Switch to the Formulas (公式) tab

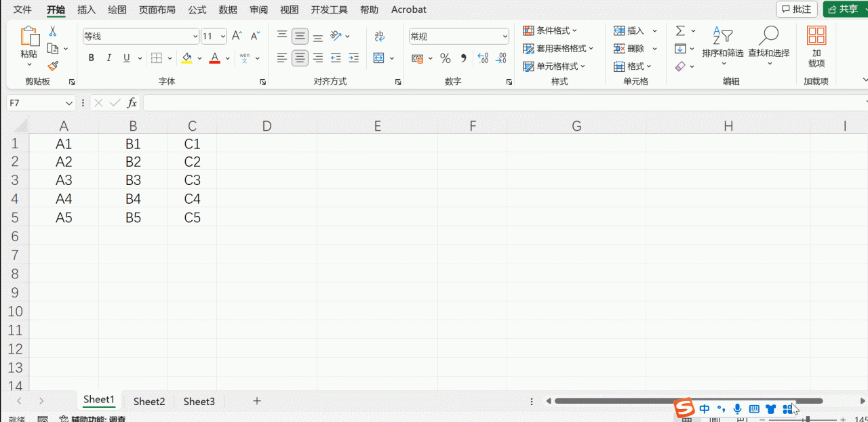[197, 9]
